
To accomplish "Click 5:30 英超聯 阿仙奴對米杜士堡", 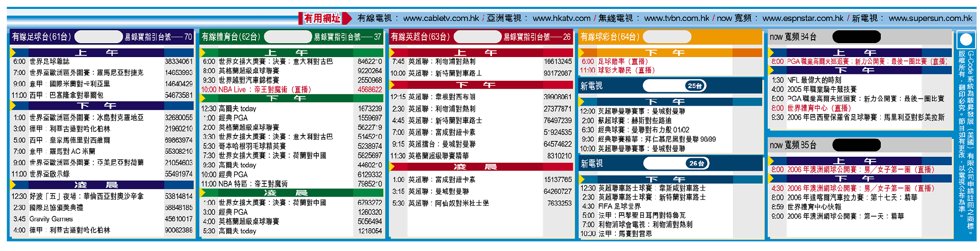I will coord(481,203).
